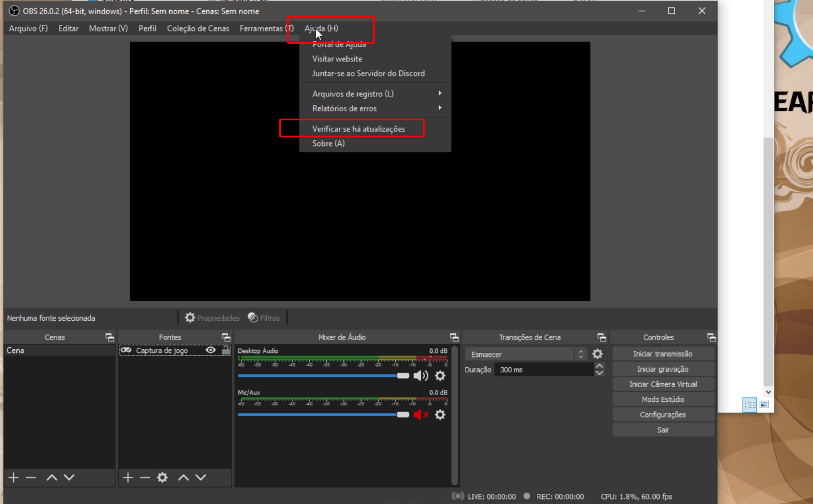Unmute the Mic/Aux channel
The width and height of the screenshot is (813, 504).
[x=421, y=415]
